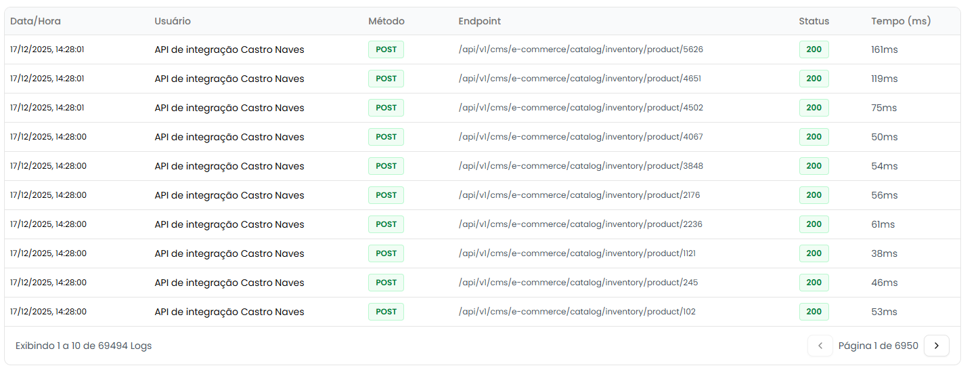Click the Usuário column header
This screenshot has height=370, width=980.
pyautogui.click(x=173, y=21)
